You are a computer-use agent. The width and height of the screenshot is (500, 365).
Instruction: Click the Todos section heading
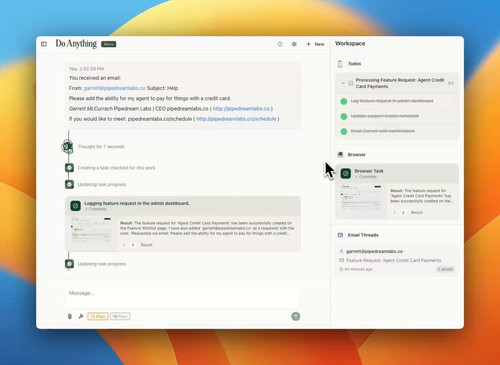click(354, 64)
